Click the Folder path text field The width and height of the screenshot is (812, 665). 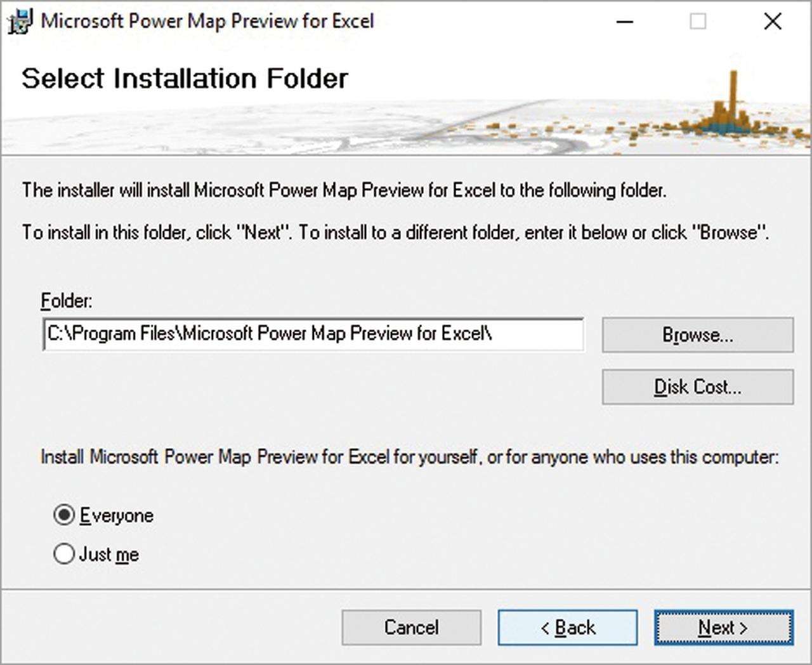(313, 334)
